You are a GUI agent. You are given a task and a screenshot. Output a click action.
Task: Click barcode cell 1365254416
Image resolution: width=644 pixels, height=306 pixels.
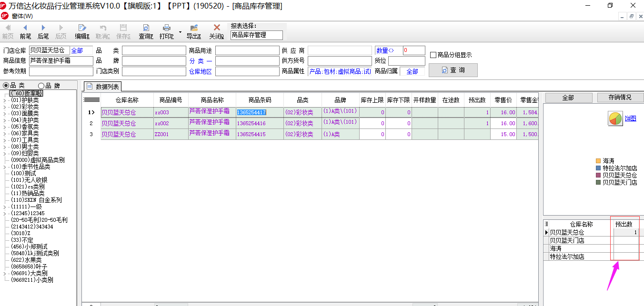260,123
